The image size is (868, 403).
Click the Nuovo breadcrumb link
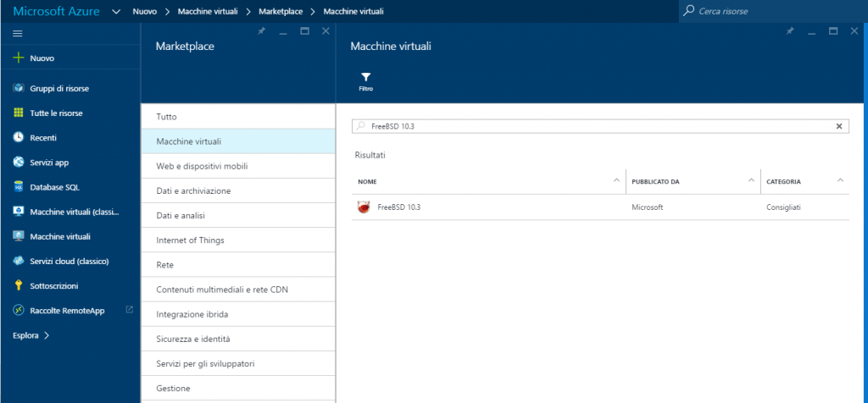tap(144, 11)
